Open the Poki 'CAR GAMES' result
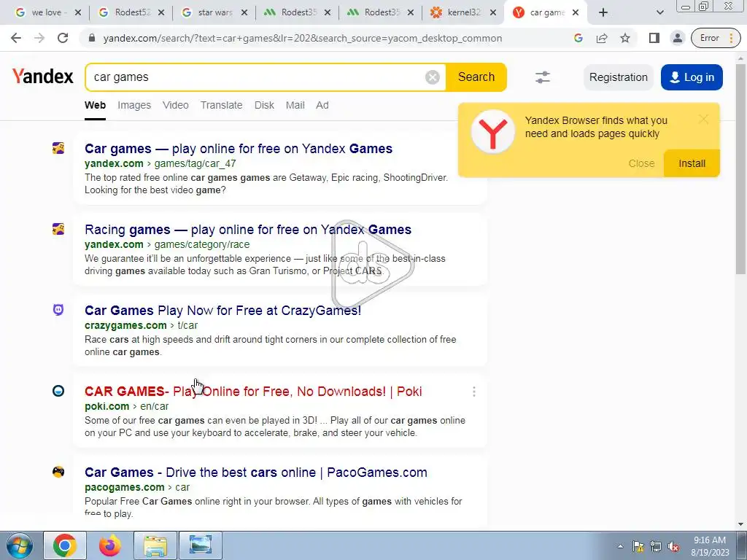The image size is (747, 560). coord(253,392)
